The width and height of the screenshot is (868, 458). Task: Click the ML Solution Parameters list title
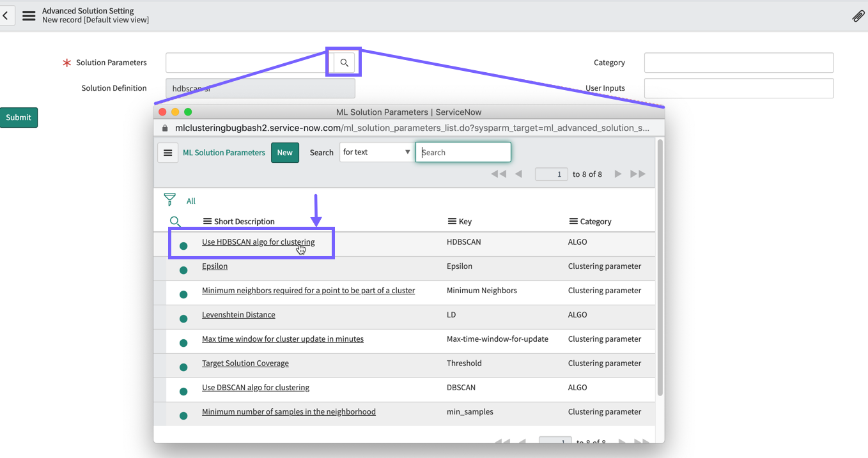point(224,153)
